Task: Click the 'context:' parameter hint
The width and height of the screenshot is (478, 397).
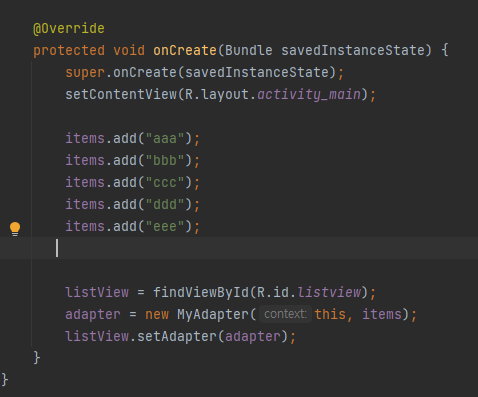Action: point(285,314)
